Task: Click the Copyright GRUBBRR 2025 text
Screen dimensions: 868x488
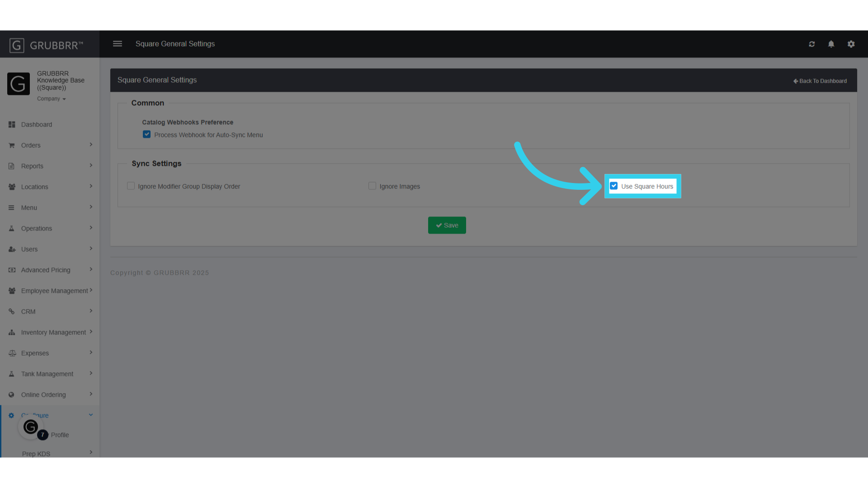Action: coord(160,273)
